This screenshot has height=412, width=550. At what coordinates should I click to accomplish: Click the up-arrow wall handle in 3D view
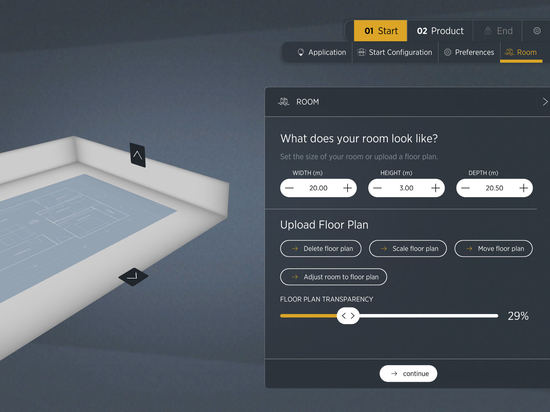[138, 155]
